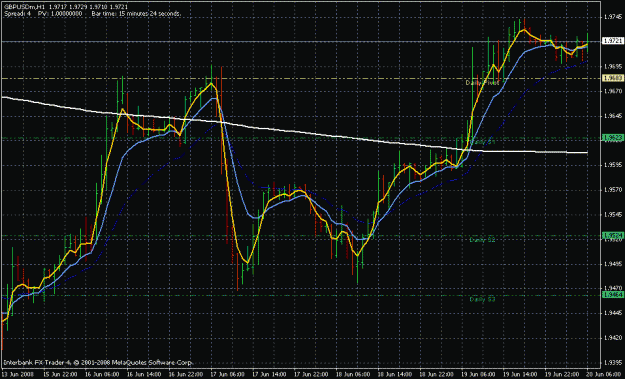Click the 1.9595 price scale value
Image resolution: width=625 pixels, height=379 pixels.
tap(613, 165)
